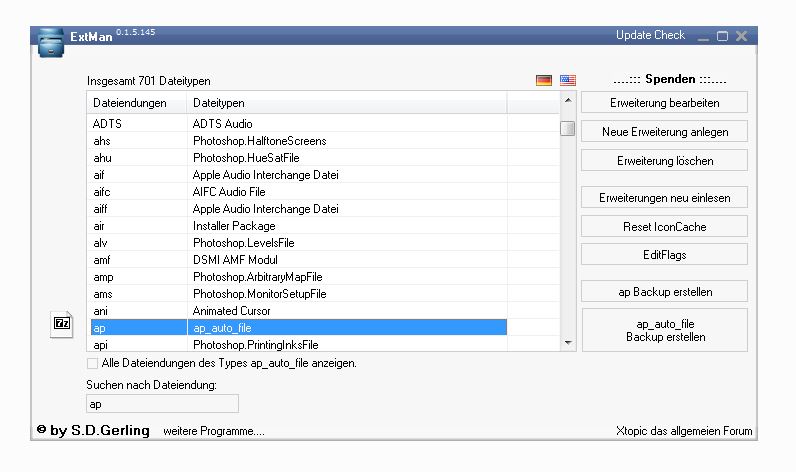Click the Spenden donation link
The height and width of the screenshot is (472, 796).
click(669, 79)
